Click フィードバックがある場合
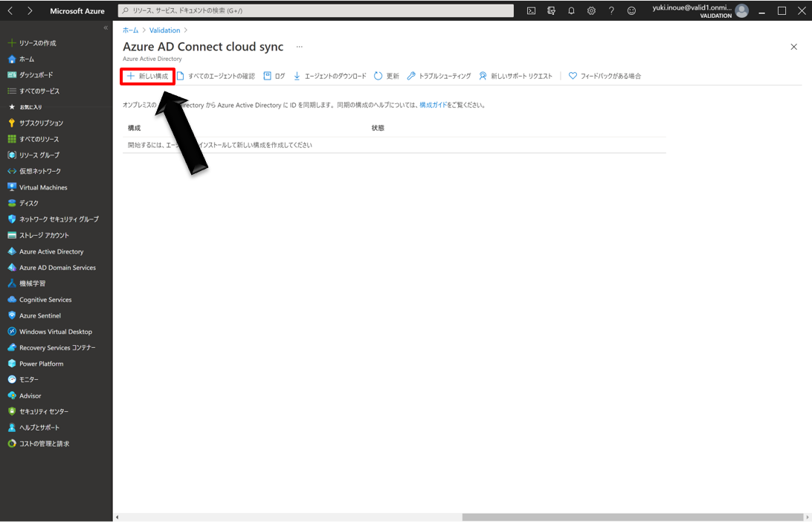 [605, 76]
